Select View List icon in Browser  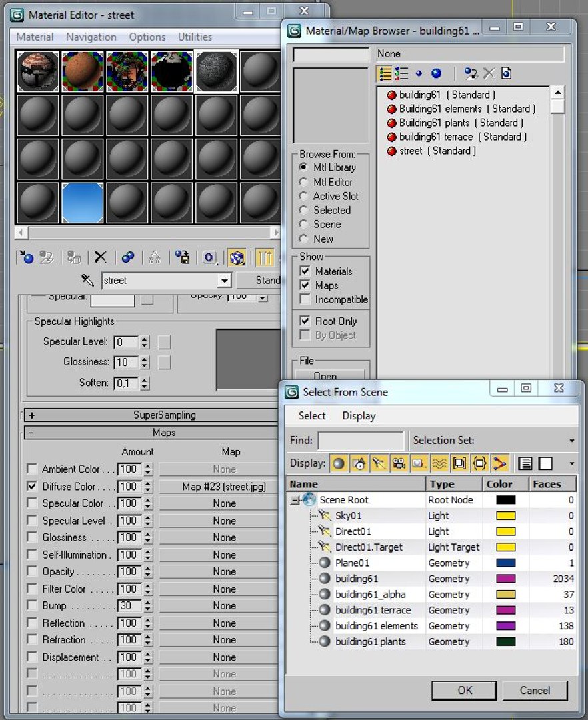click(385, 73)
